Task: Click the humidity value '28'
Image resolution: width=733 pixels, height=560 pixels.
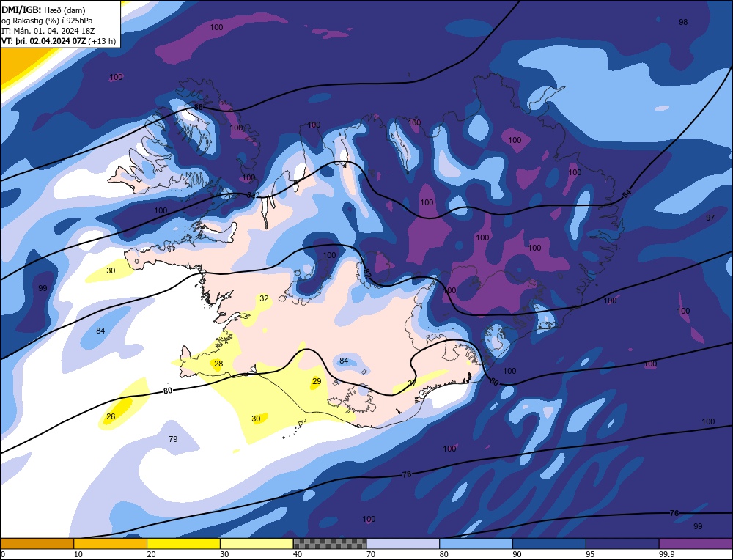Action: (x=218, y=364)
